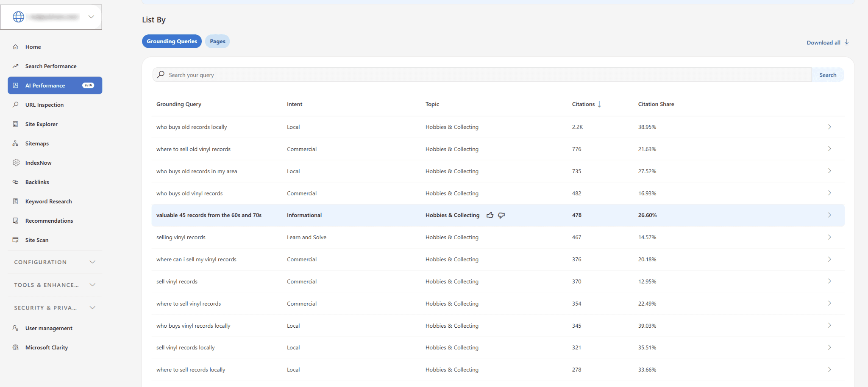Select 'where to sell old vinyl records' query
Screen dimensions: 868x387
(x=193, y=149)
